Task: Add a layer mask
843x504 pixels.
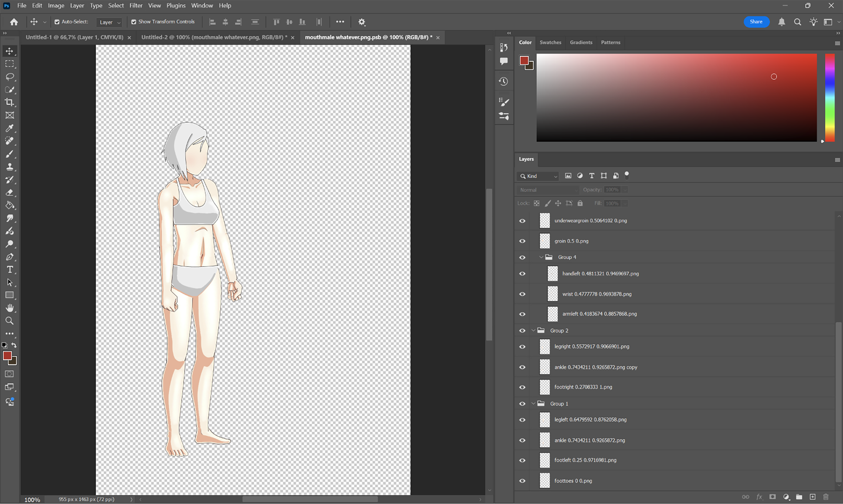Action: tap(772, 497)
